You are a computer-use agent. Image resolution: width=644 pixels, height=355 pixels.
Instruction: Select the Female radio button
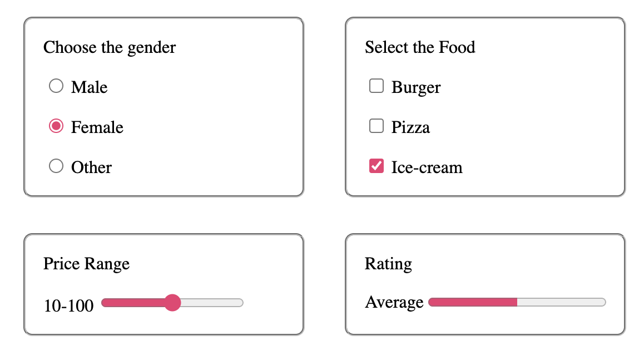tap(56, 126)
